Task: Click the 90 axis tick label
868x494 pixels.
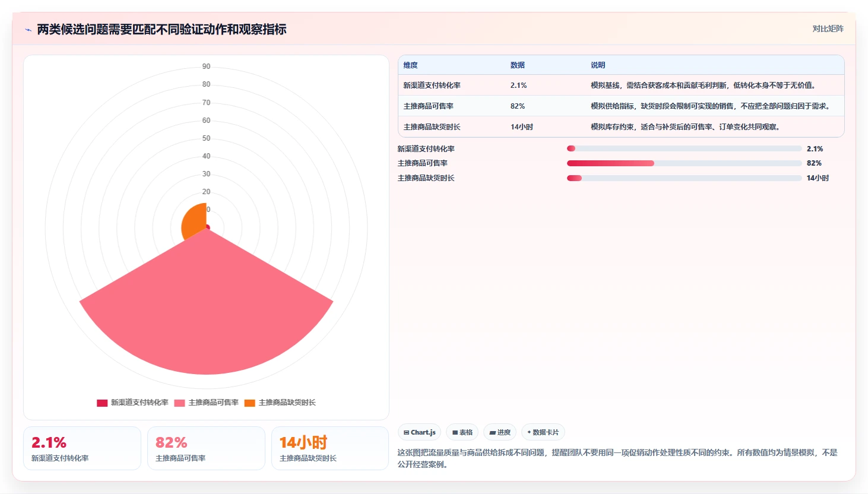Action: click(206, 66)
